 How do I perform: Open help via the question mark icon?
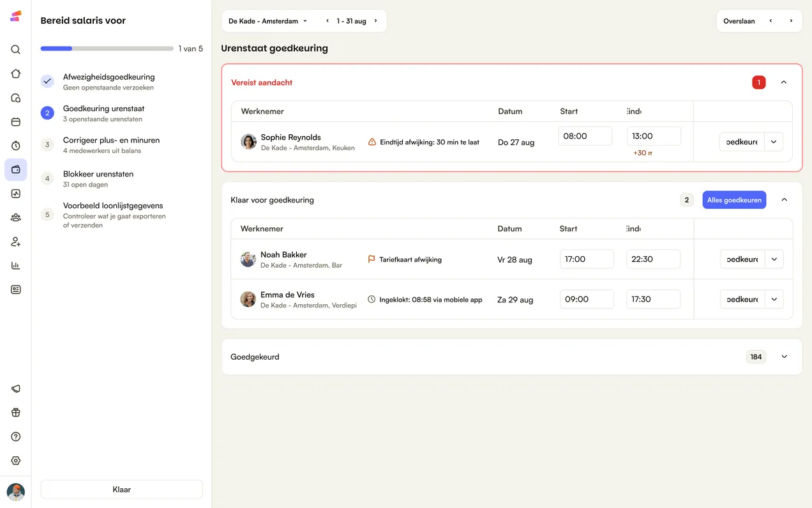[16, 436]
